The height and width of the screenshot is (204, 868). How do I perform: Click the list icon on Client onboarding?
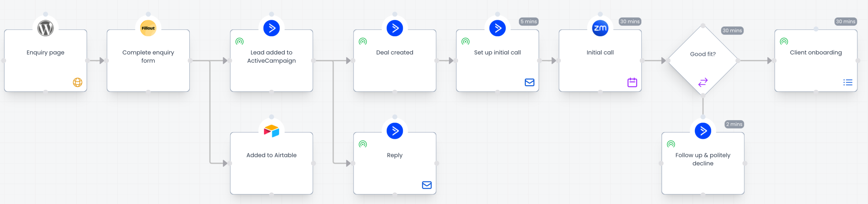848,82
